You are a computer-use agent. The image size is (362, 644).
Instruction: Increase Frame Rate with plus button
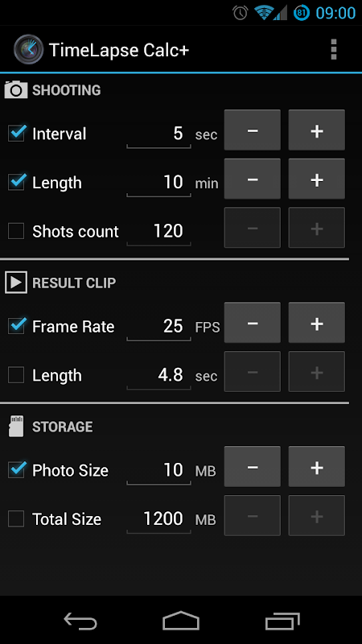point(316,323)
